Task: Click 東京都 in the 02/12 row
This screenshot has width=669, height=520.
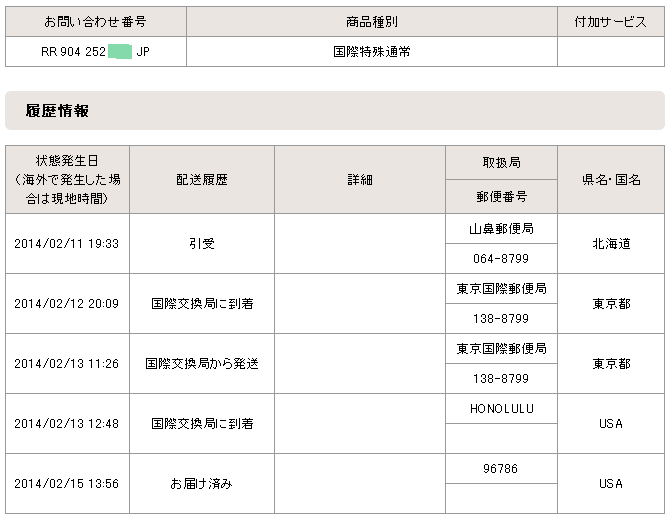Action: click(x=611, y=304)
